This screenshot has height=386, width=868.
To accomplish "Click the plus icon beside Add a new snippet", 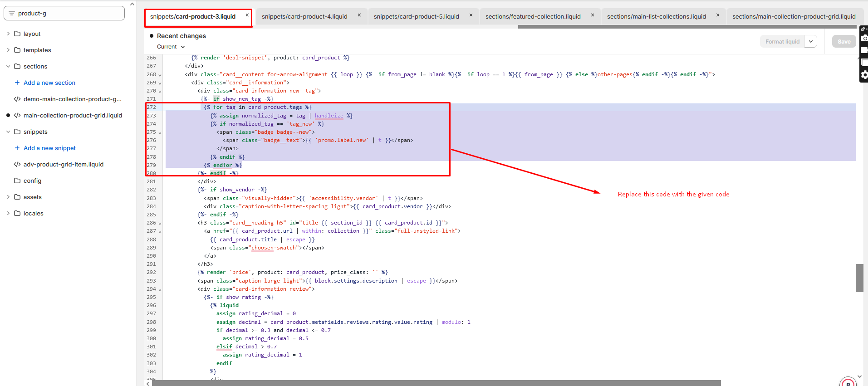I will (17, 148).
